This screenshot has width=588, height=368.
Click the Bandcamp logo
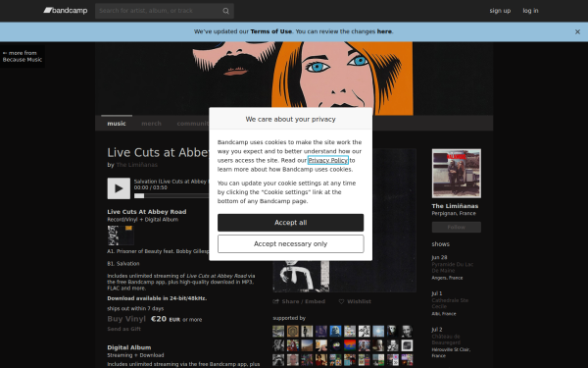coord(66,11)
